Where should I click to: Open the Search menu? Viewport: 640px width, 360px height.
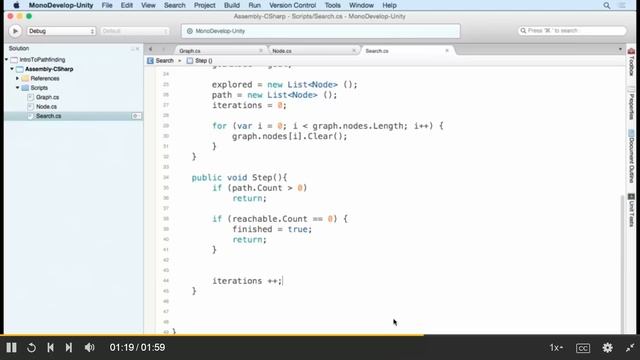pos(175,5)
